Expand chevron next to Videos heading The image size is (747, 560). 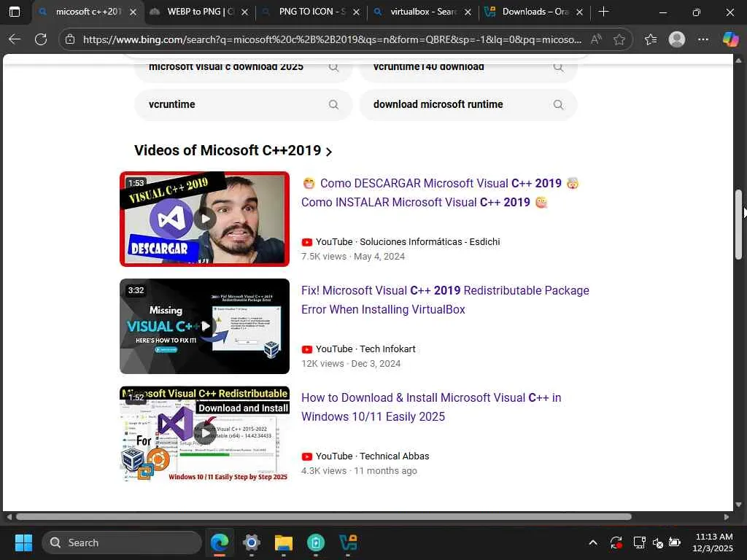click(x=329, y=152)
